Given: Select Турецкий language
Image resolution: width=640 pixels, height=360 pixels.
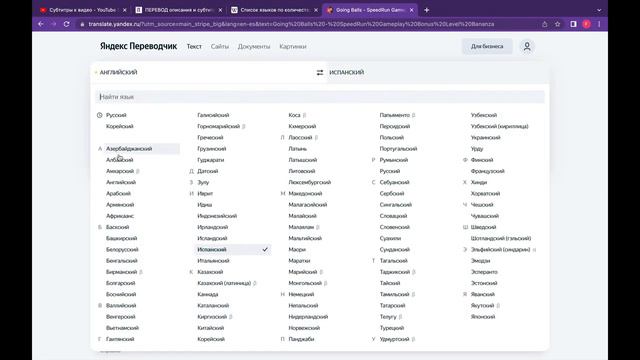Looking at the screenshot, I should point(391,328).
